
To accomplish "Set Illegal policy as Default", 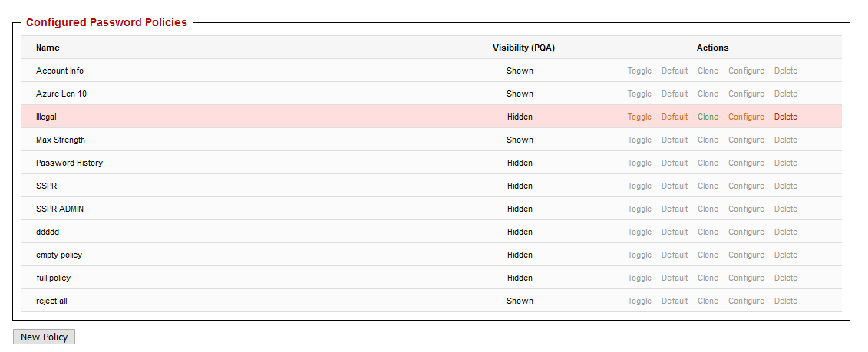I will click(x=675, y=117).
